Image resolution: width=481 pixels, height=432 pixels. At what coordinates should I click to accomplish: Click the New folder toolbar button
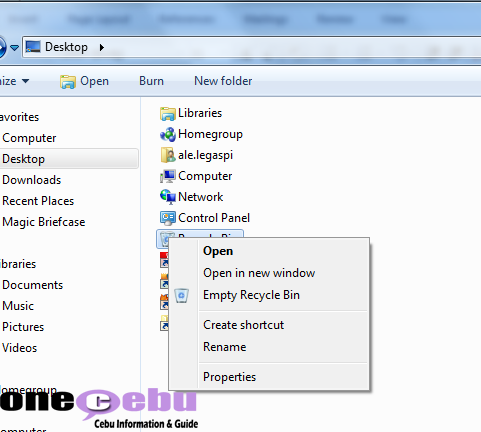point(223,81)
